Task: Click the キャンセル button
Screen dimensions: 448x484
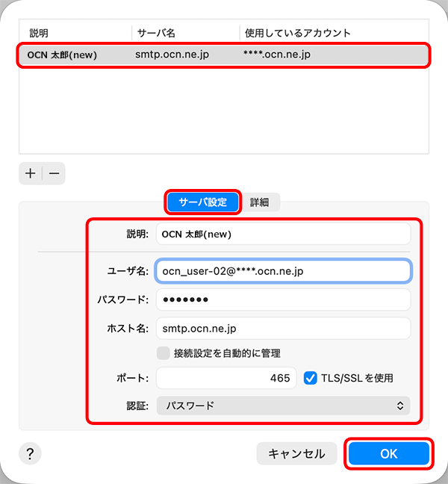Action: pyautogui.click(x=296, y=453)
